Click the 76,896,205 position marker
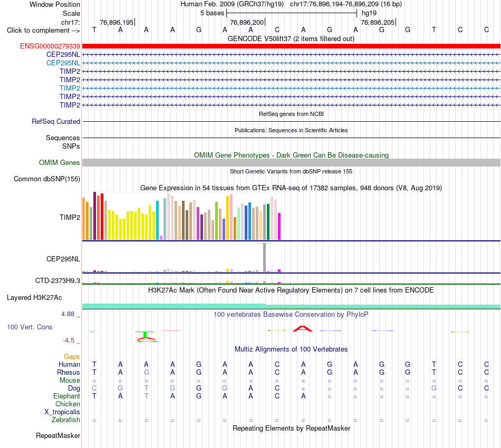 point(378,22)
